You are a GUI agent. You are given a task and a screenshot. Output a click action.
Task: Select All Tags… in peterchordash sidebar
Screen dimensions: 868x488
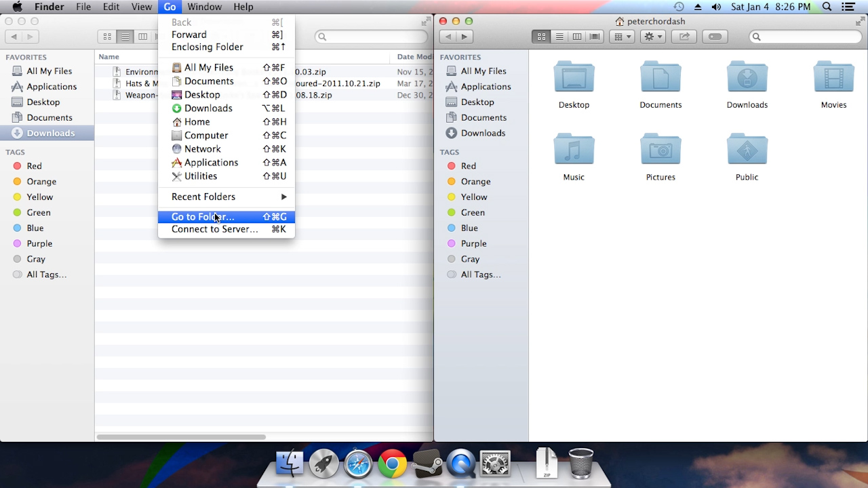tap(481, 275)
